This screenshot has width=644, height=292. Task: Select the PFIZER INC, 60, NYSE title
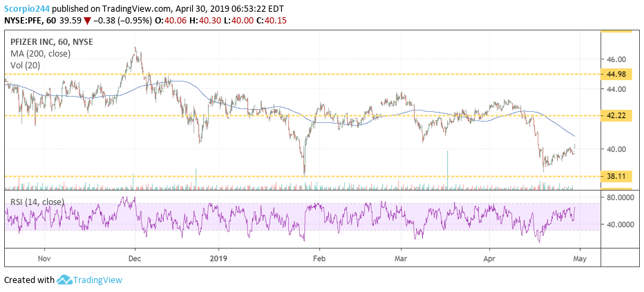pos(51,41)
